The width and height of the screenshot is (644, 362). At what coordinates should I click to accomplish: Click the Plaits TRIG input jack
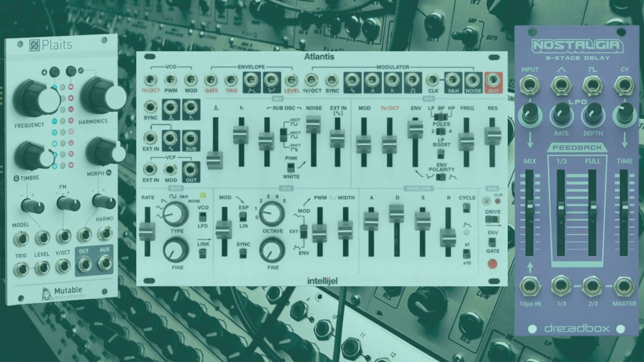click(21, 268)
